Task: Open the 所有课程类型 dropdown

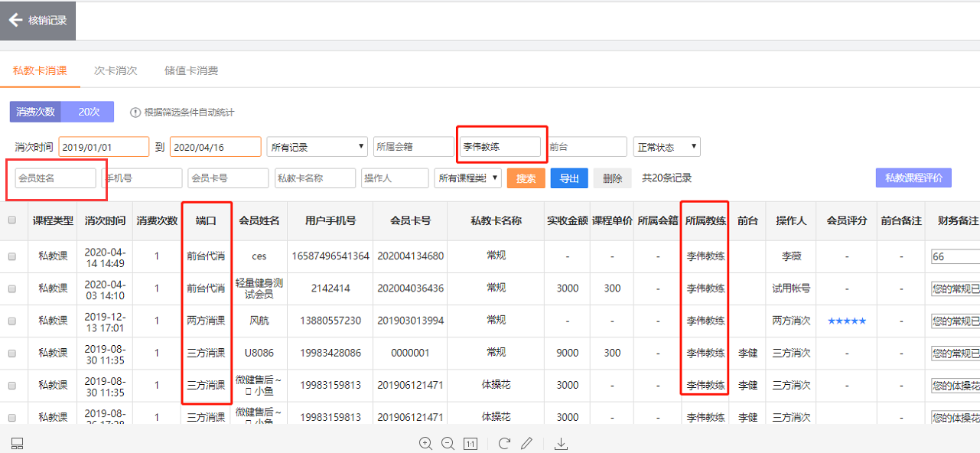Action: [x=467, y=178]
